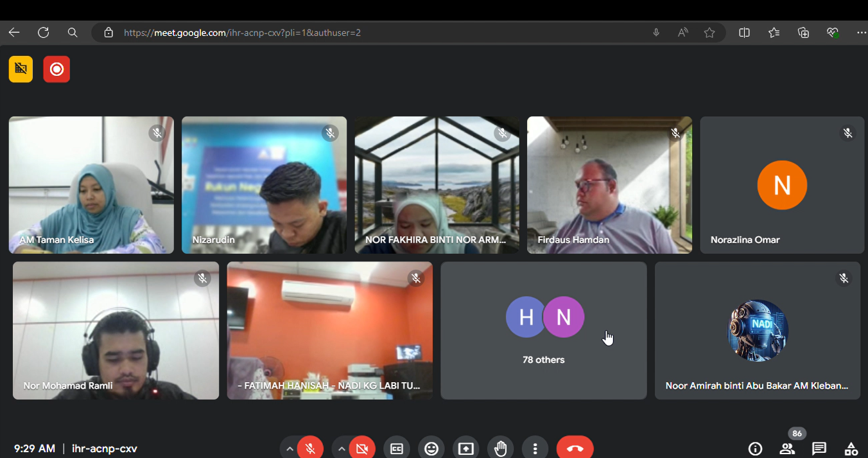Raise hand in the meeting
This screenshot has width=868, height=458.
coord(501,448)
